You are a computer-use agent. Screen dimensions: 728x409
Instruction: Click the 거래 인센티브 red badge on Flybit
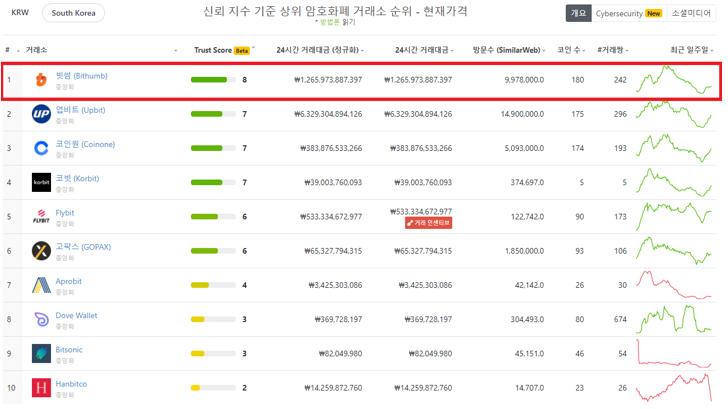(x=428, y=223)
